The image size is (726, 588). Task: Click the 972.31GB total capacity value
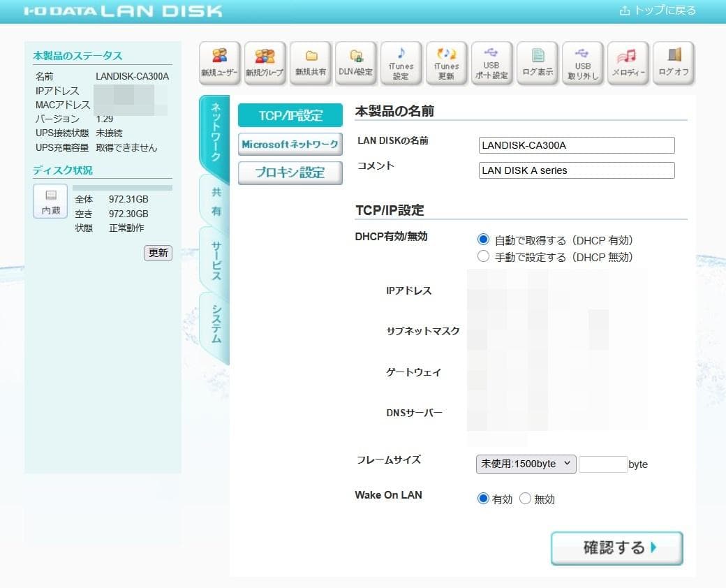click(128, 199)
